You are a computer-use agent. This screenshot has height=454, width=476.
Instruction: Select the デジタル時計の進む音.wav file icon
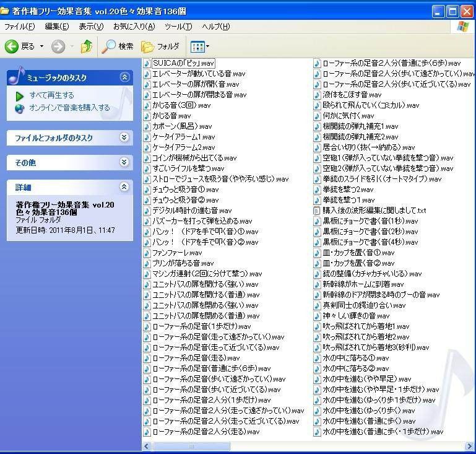tap(147, 211)
